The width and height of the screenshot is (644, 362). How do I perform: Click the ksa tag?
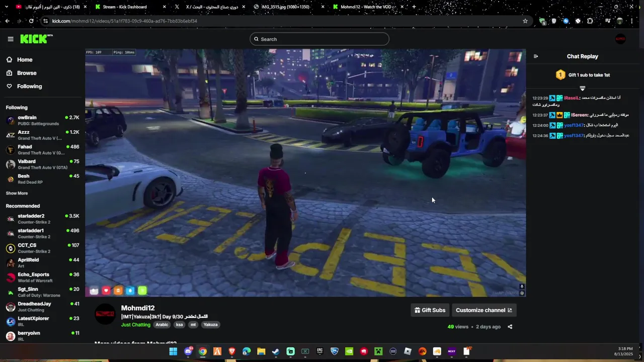coord(179,325)
